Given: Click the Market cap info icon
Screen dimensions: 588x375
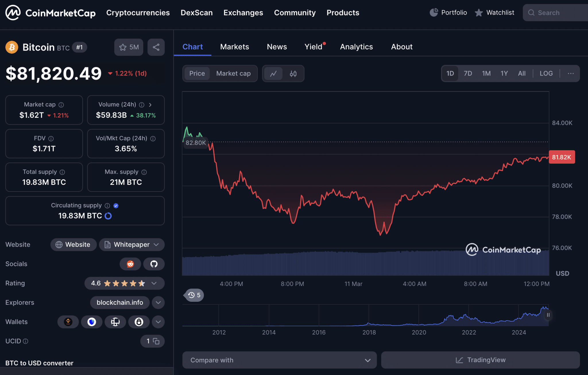Looking at the screenshot, I should click(61, 105).
